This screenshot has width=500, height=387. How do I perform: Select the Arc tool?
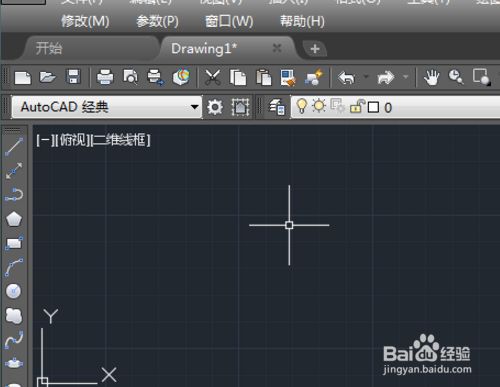click(x=14, y=267)
